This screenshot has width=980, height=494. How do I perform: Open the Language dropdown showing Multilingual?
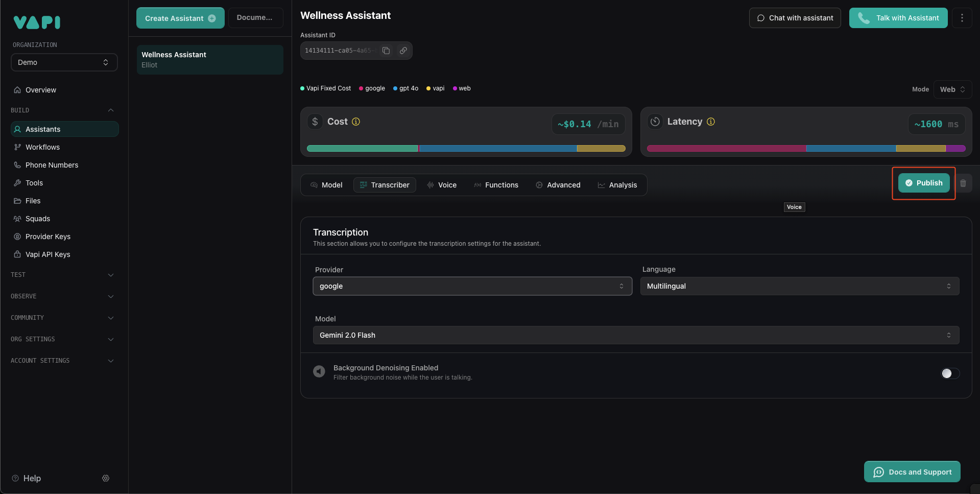point(799,286)
